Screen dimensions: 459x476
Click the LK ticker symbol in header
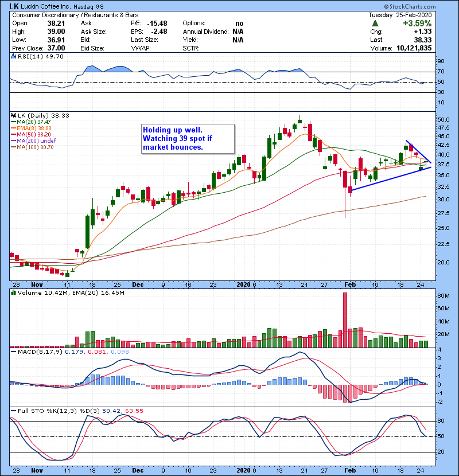tap(14, 6)
